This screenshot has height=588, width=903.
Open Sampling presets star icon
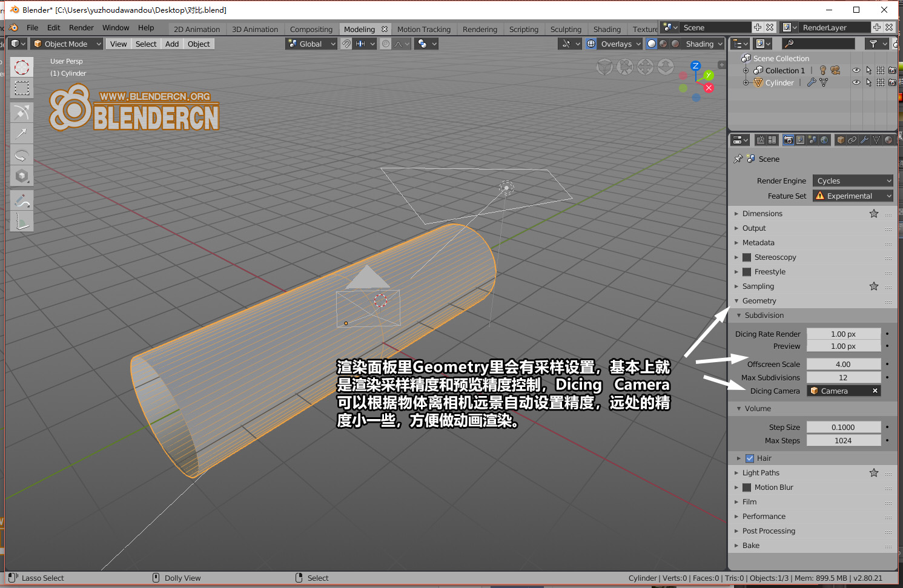coord(874,286)
